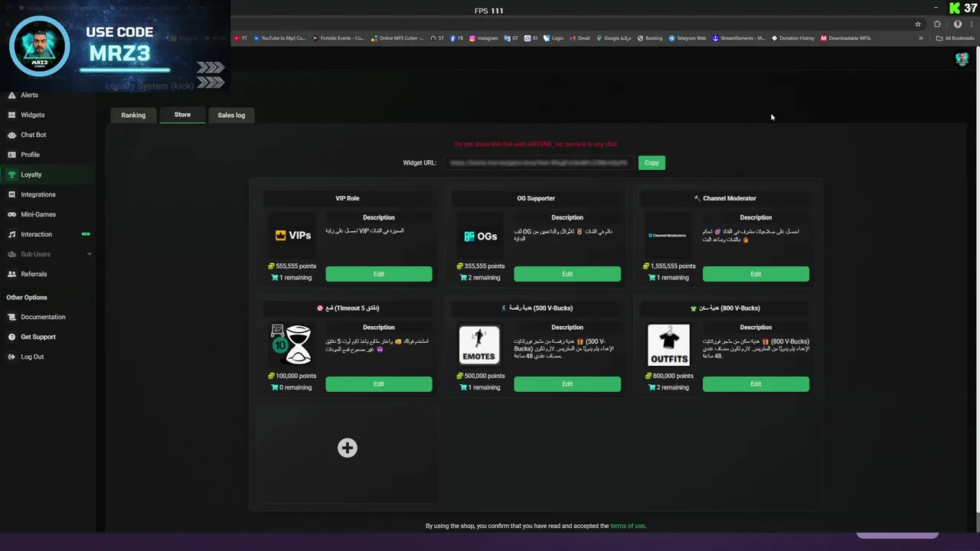Open Alerts in the sidebar
This screenshot has height=551, width=980.
point(29,95)
